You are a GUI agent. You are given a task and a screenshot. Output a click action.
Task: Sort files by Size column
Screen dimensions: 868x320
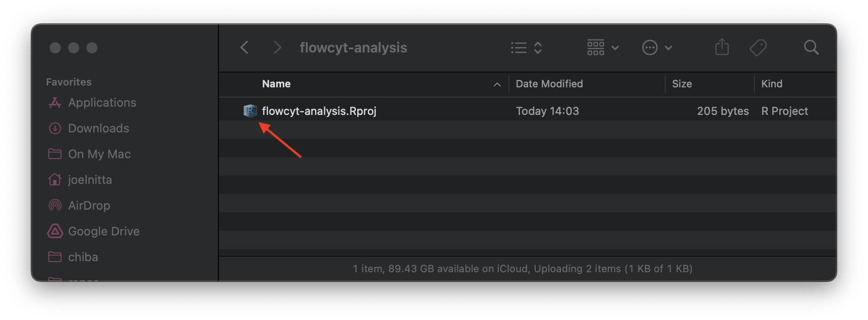(x=682, y=84)
